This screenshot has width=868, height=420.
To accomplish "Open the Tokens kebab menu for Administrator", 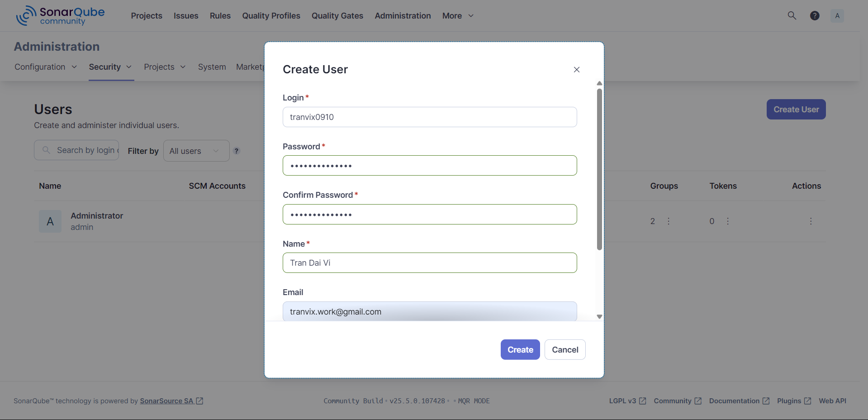I will point(728,221).
